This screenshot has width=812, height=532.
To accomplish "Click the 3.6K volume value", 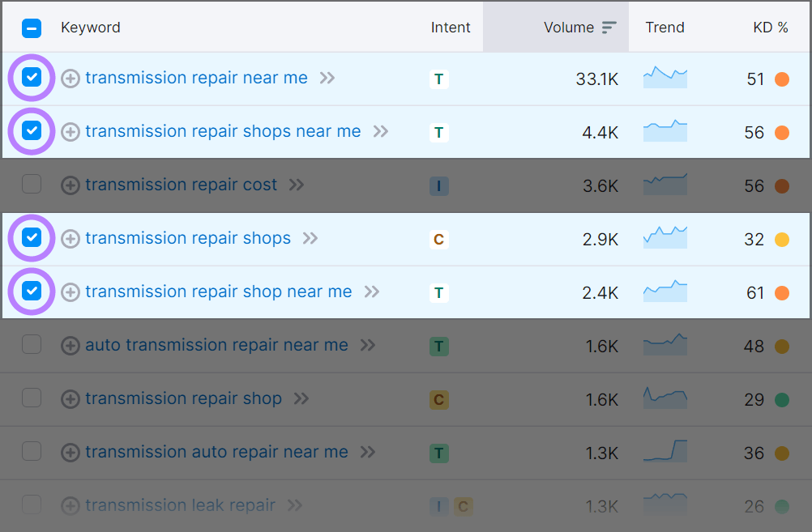I will [x=600, y=185].
